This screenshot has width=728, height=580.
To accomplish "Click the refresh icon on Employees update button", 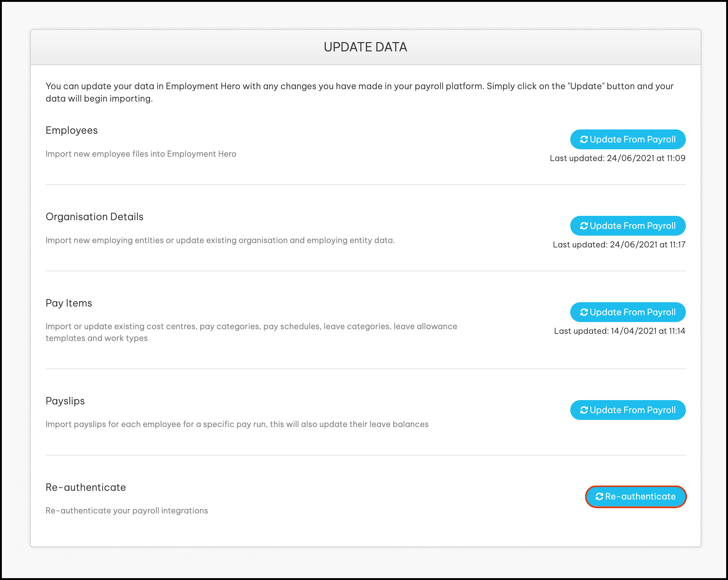I will pyautogui.click(x=584, y=140).
